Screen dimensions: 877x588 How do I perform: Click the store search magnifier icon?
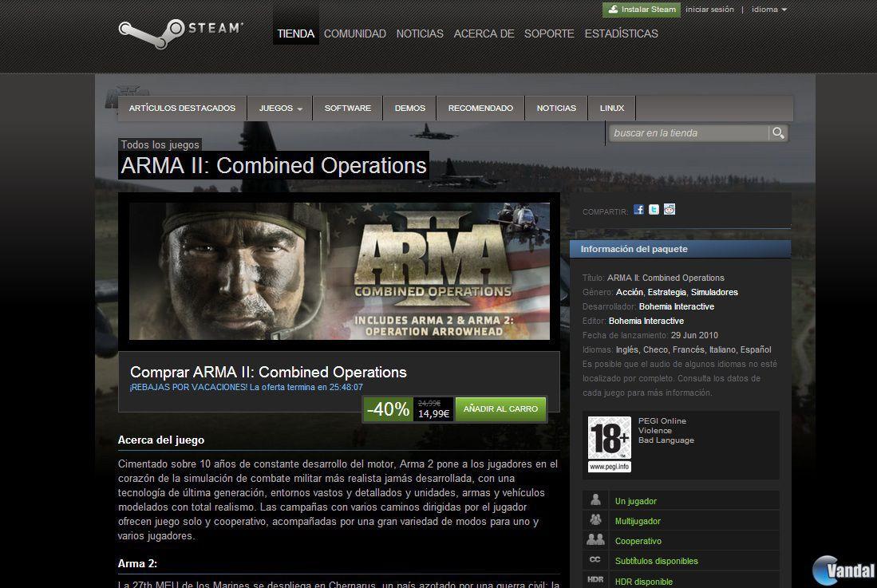coord(778,133)
